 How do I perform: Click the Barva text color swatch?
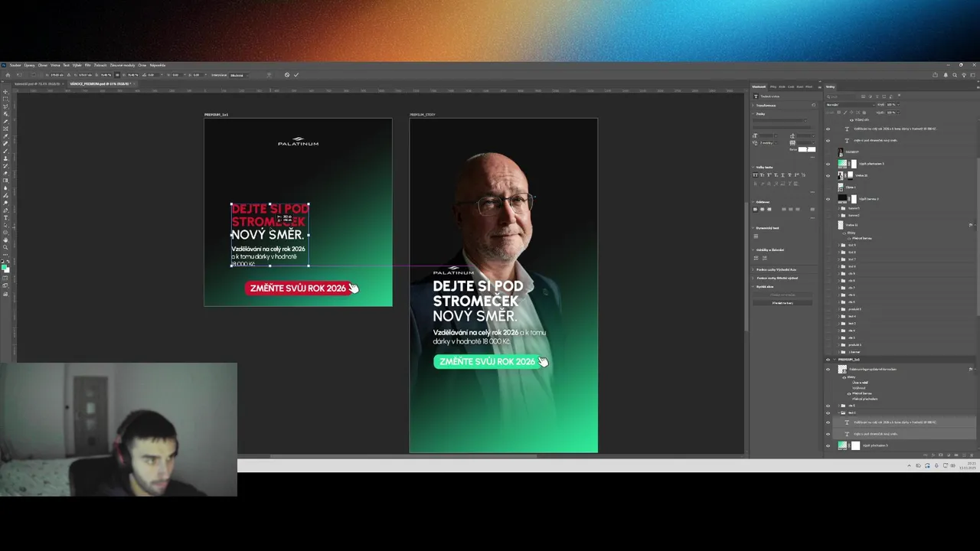(x=807, y=149)
